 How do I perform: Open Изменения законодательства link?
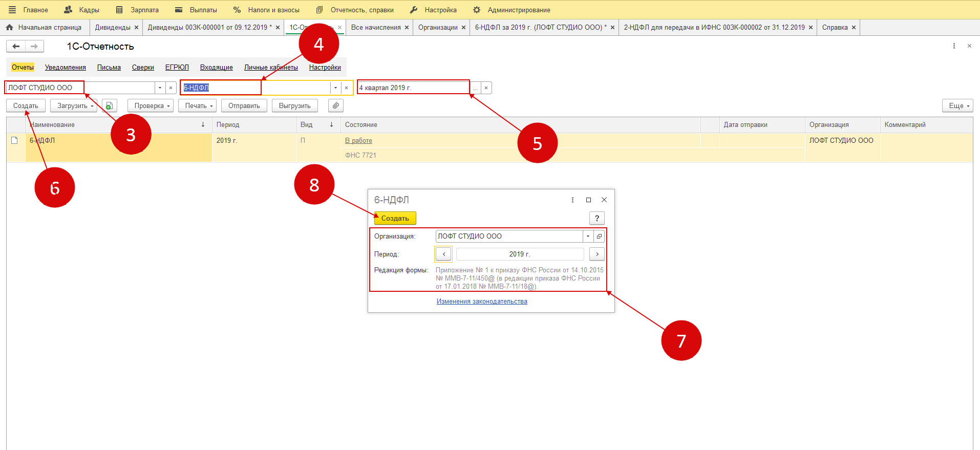482,301
